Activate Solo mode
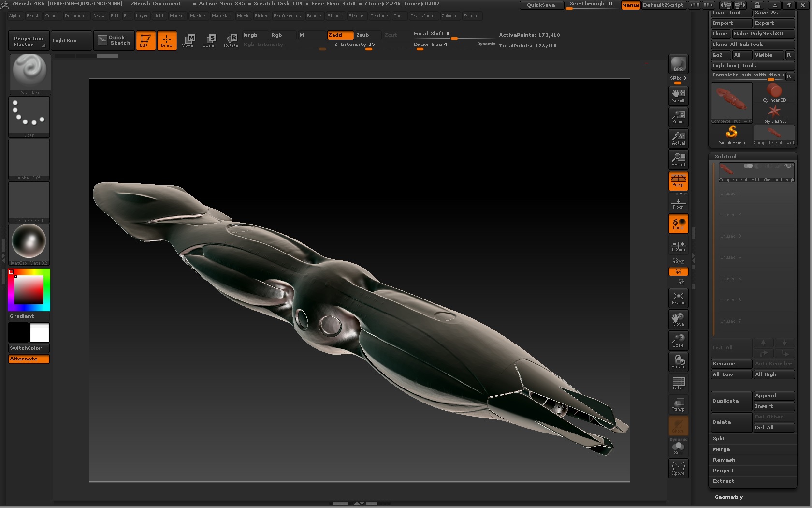This screenshot has width=812, height=508. coord(678,448)
